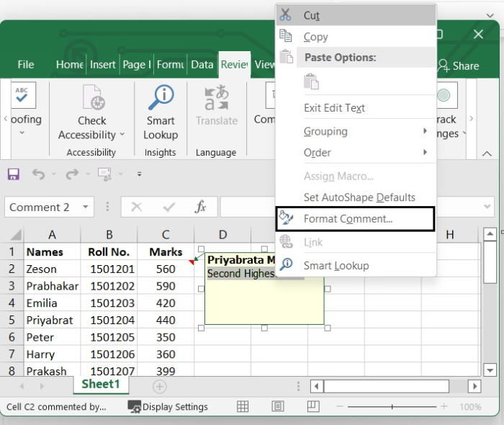The height and width of the screenshot is (425, 504).
Task: Expand the Customize Quick Access Toolbar dropdown
Action: pyautogui.click(x=139, y=174)
